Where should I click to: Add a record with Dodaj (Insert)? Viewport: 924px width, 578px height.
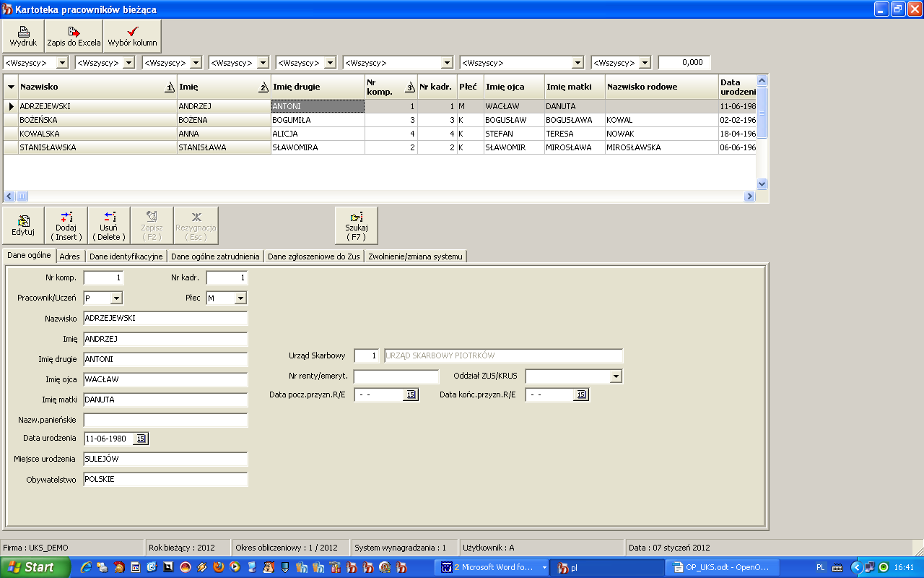point(66,225)
